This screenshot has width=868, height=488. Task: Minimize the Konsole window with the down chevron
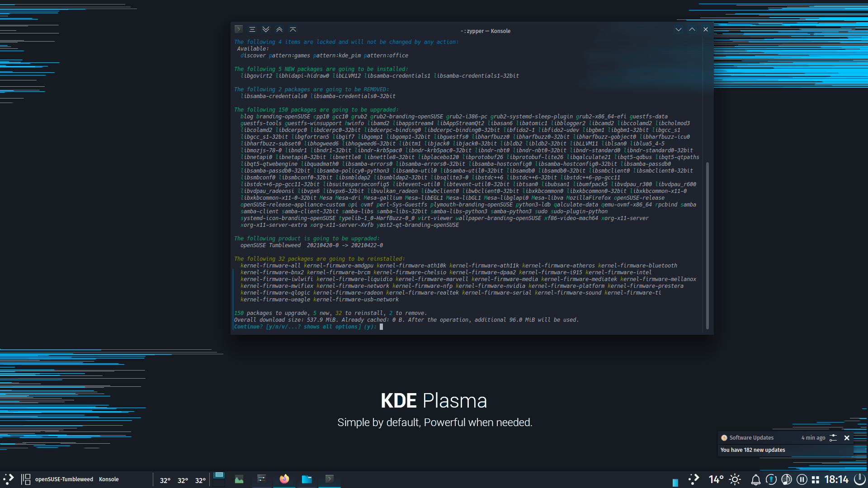point(679,29)
